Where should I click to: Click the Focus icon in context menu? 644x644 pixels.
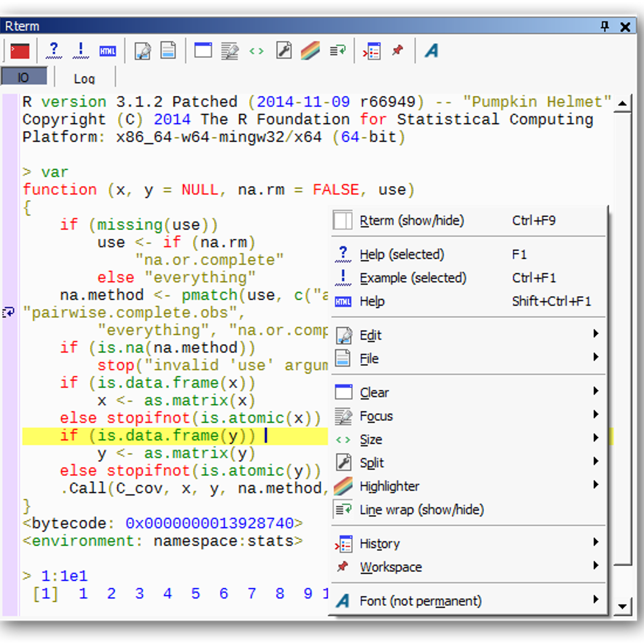click(343, 416)
